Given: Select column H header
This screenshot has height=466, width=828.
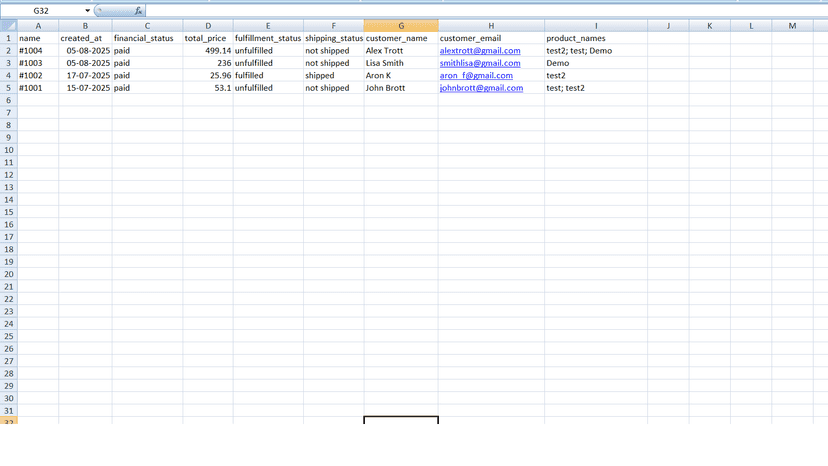Looking at the screenshot, I should 491,25.
